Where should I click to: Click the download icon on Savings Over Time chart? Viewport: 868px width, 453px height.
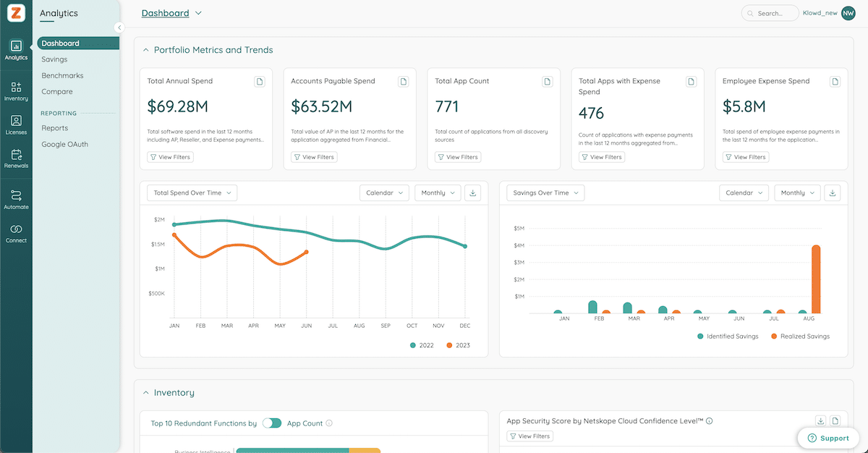point(832,192)
